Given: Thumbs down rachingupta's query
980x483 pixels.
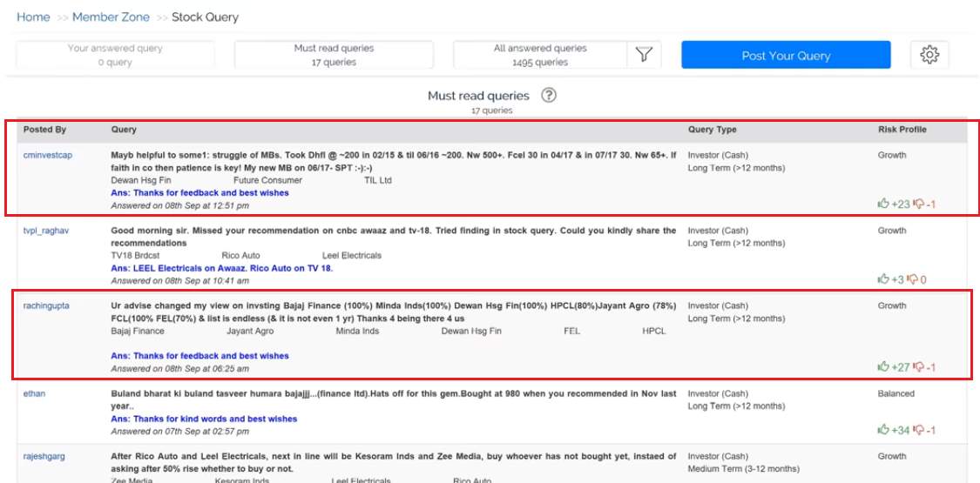Looking at the screenshot, I should point(918,367).
